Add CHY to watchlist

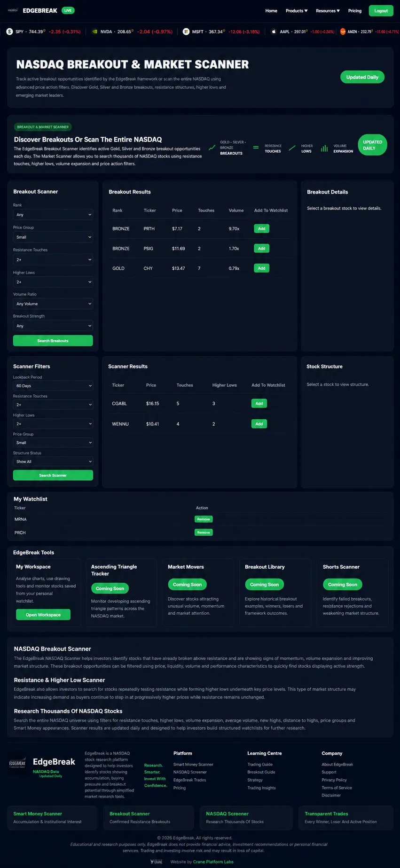pyautogui.click(x=262, y=268)
